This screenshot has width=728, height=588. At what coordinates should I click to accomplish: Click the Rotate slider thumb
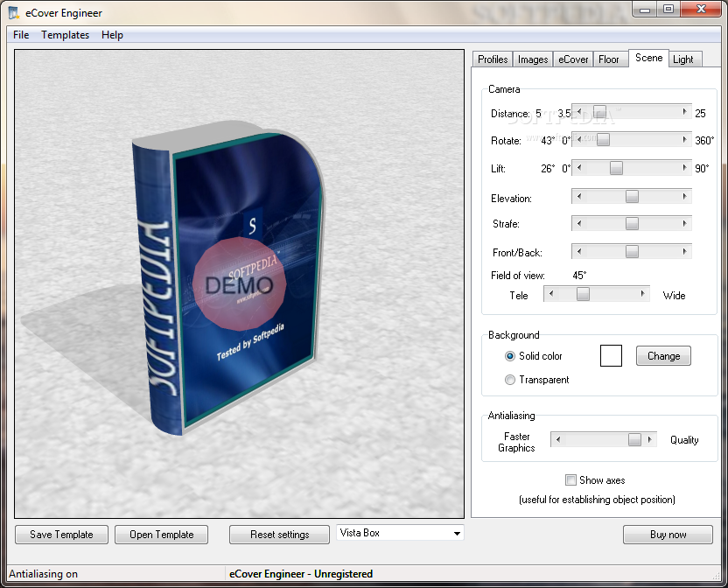[603, 139]
